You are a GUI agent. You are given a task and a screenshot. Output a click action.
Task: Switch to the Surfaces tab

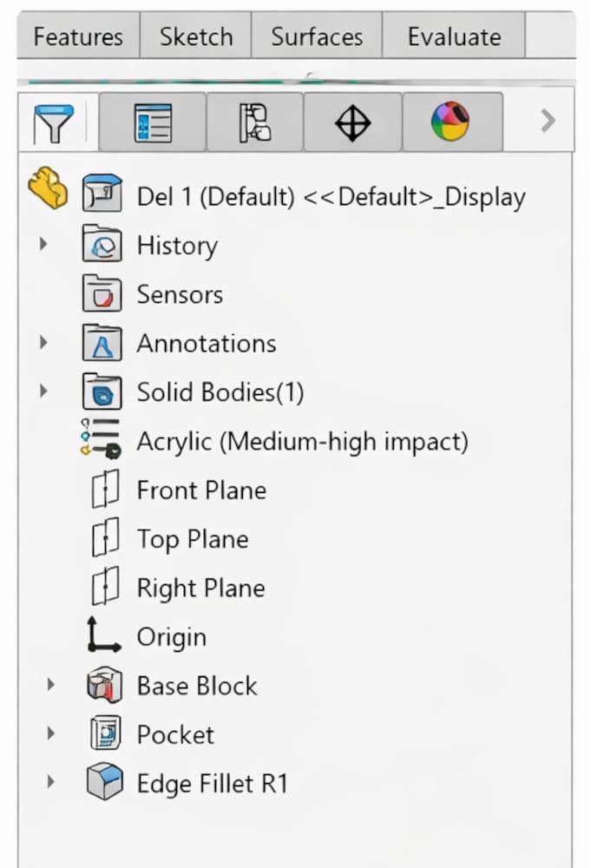pyautogui.click(x=317, y=36)
